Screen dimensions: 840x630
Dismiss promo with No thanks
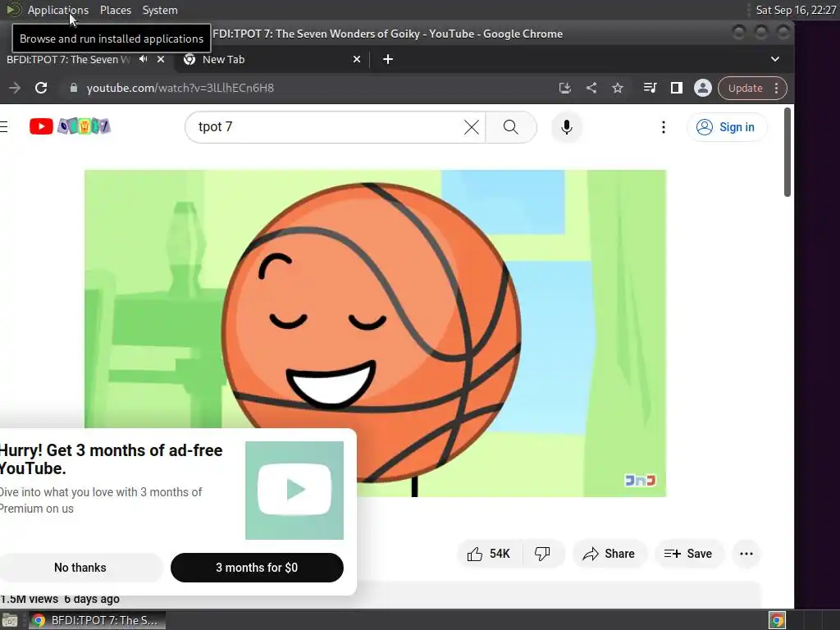pyautogui.click(x=80, y=568)
